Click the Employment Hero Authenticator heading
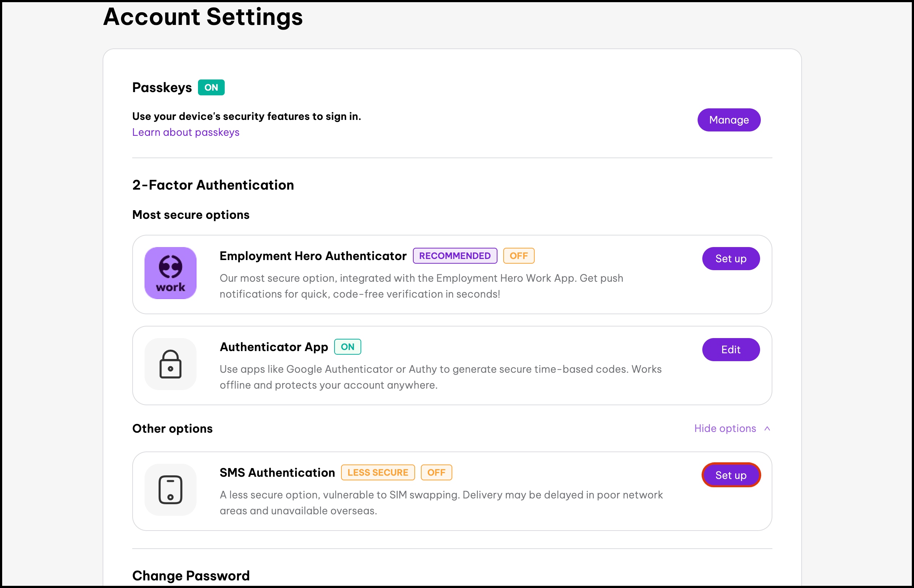Image resolution: width=914 pixels, height=588 pixels. click(313, 256)
